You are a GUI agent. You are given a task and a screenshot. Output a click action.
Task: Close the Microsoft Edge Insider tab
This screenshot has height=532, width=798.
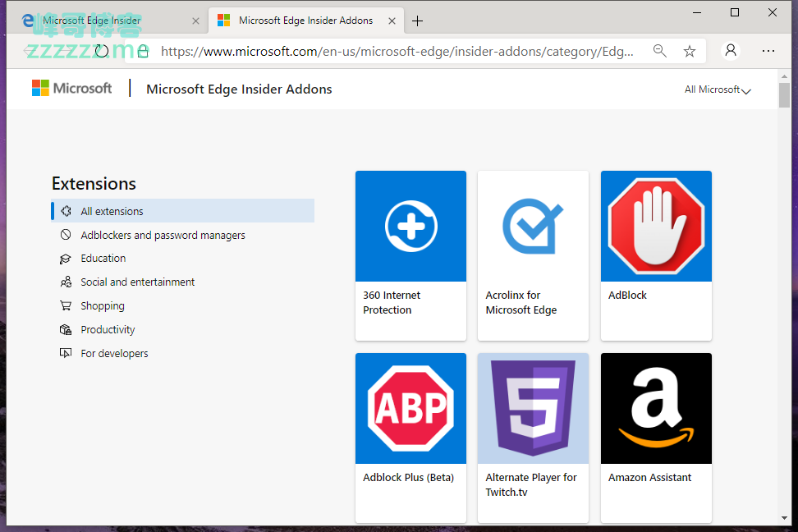coord(196,21)
